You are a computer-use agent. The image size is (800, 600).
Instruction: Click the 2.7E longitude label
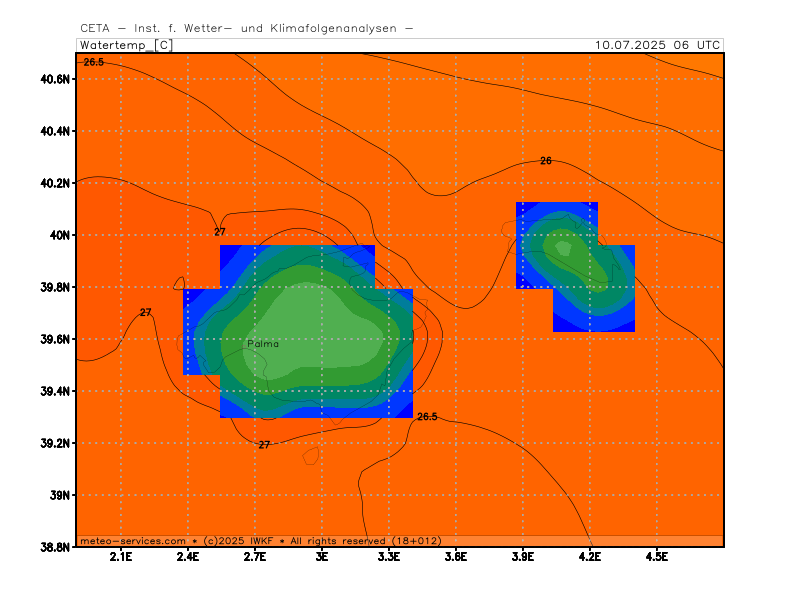pyautogui.click(x=255, y=557)
